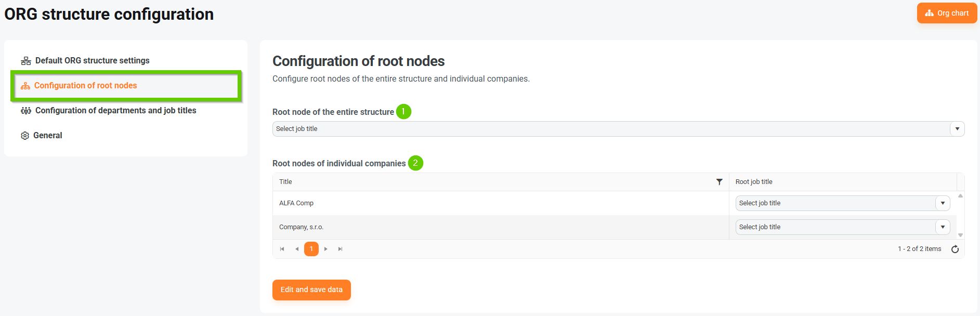The width and height of the screenshot is (980, 316).
Task: Open job title dropdown for ALFA Comp
Action: (x=943, y=203)
